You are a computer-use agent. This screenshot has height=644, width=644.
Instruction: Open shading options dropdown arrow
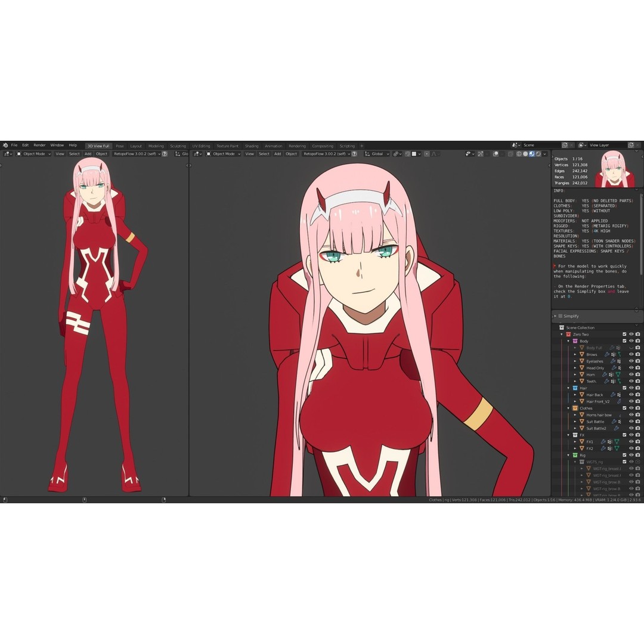(544, 154)
